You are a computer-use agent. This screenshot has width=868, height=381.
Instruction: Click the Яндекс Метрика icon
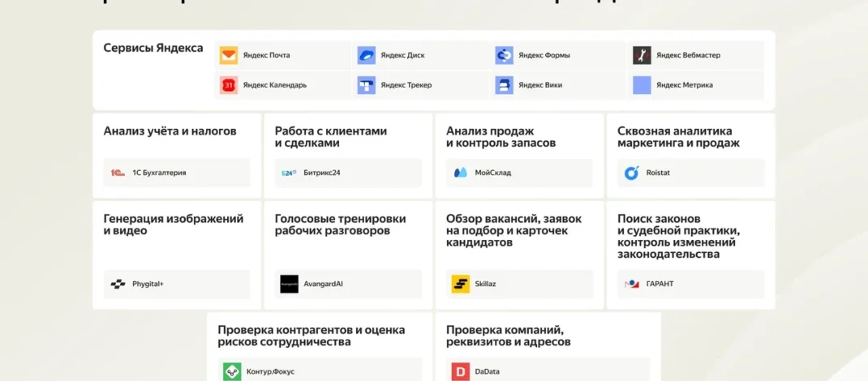point(642,85)
